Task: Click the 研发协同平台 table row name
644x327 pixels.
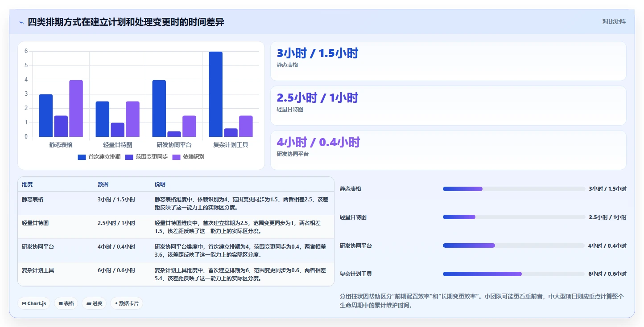Action: click(38, 247)
